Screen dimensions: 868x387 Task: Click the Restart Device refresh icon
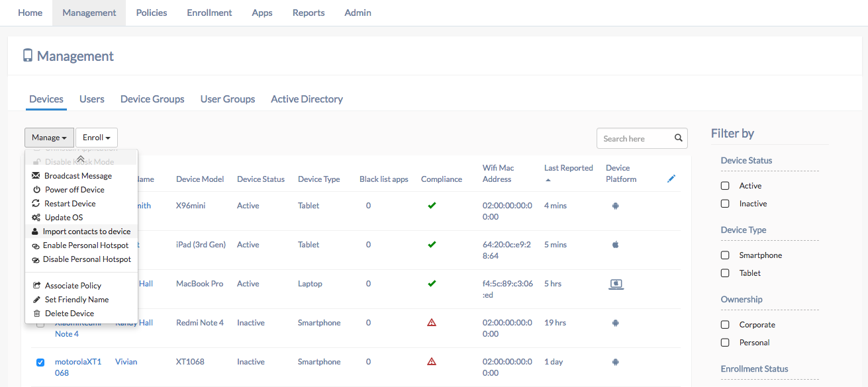click(37, 204)
